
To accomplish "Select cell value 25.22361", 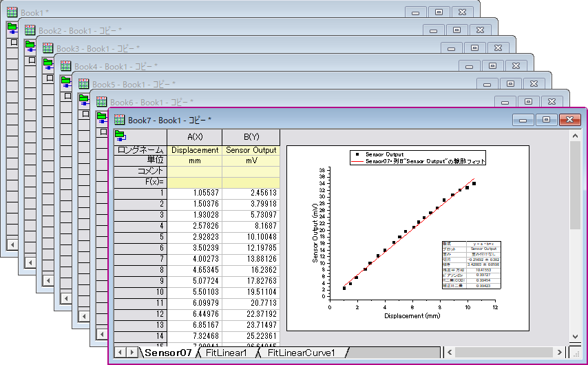I will click(x=251, y=336).
